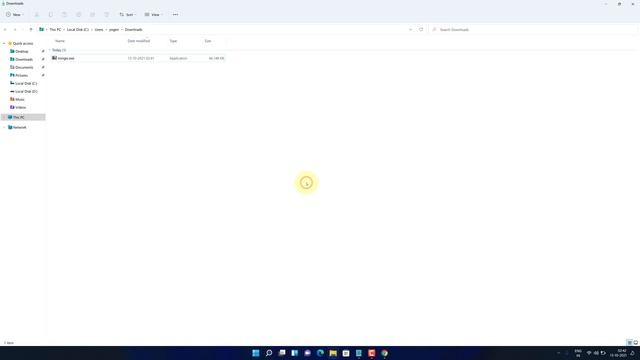Sort by the Size column header
The width and height of the screenshot is (640, 360).
pyautogui.click(x=208, y=41)
